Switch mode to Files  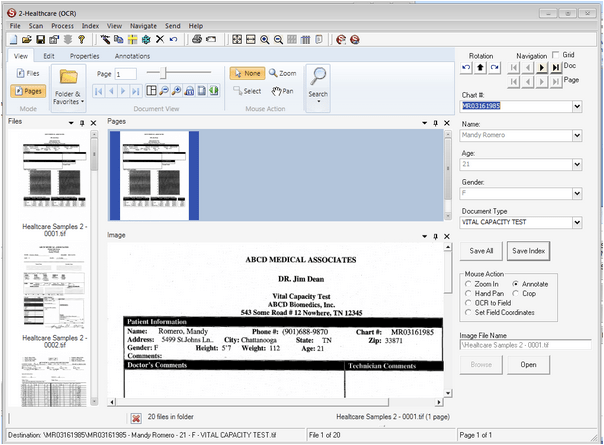(28, 73)
